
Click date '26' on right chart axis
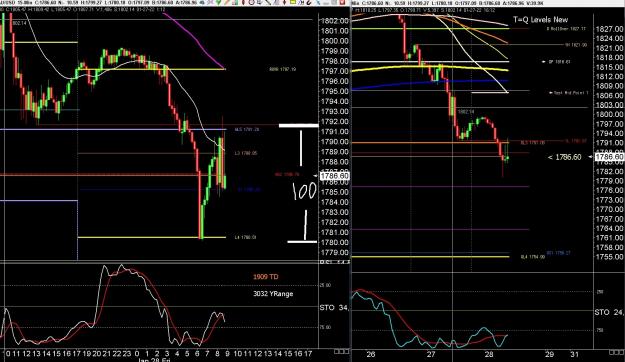point(371,354)
